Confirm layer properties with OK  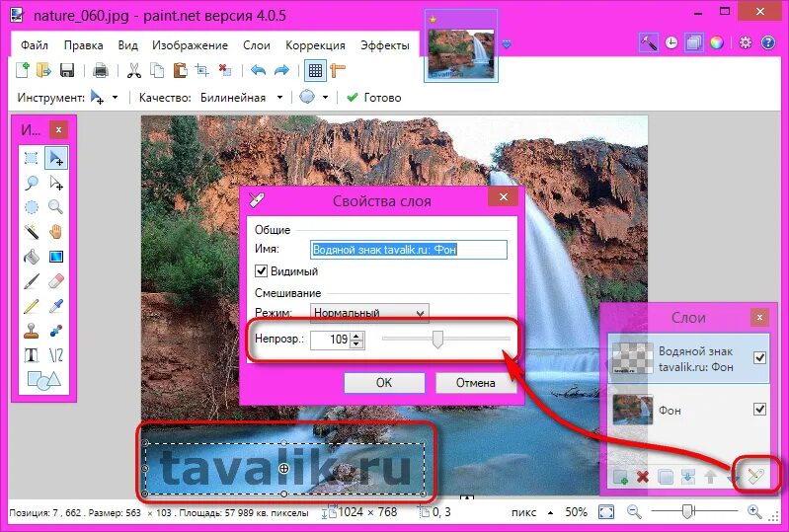click(x=384, y=383)
